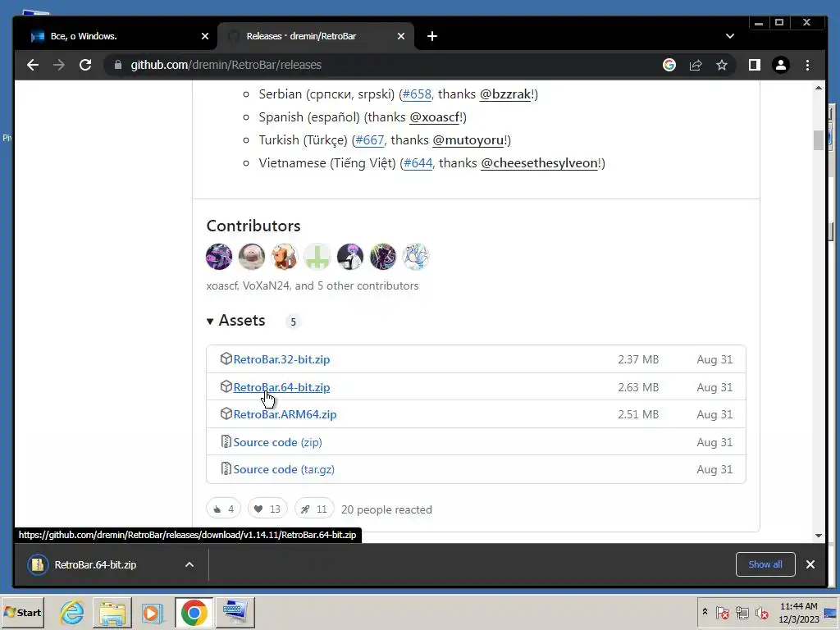Click Show all downloads
840x630 pixels.
point(765,564)
